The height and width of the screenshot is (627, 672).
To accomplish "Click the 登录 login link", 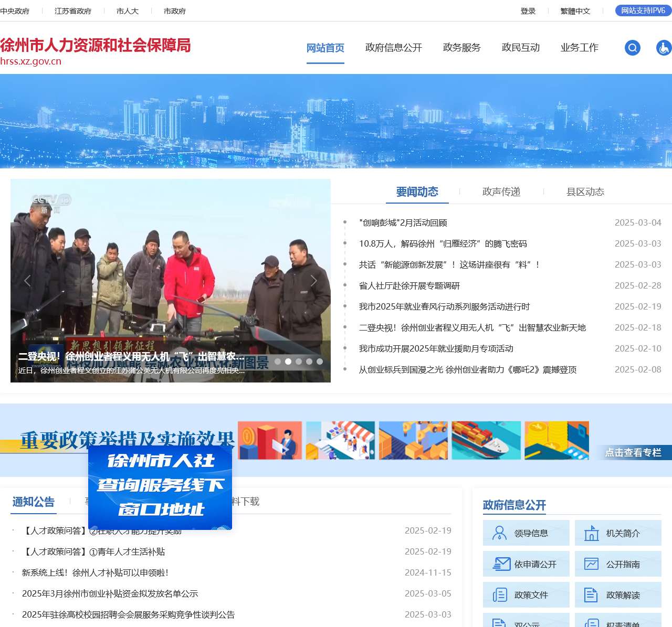I will click(528, 11).
